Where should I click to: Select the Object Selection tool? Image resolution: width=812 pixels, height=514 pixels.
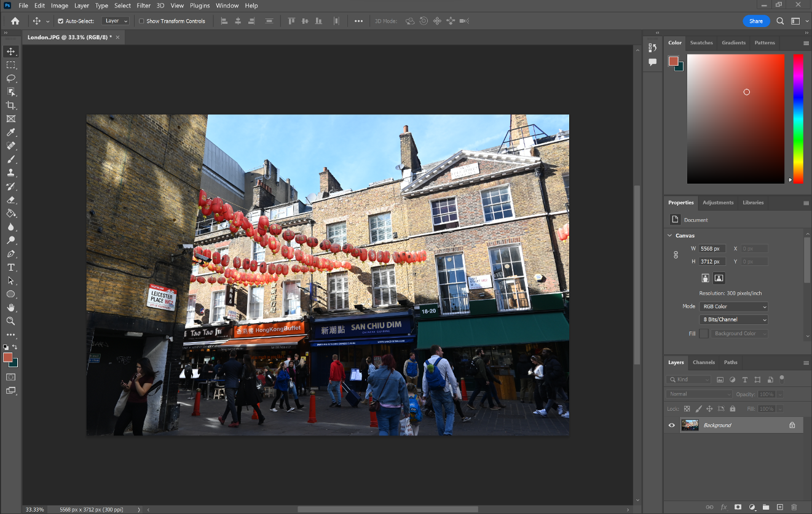11,92
